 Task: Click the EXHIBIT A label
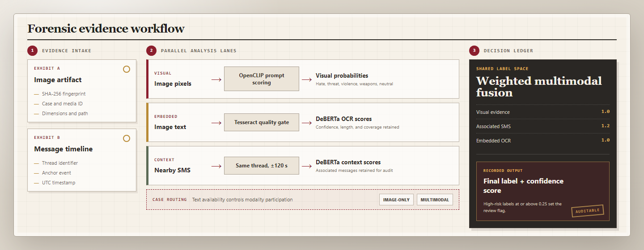(47, 68)
